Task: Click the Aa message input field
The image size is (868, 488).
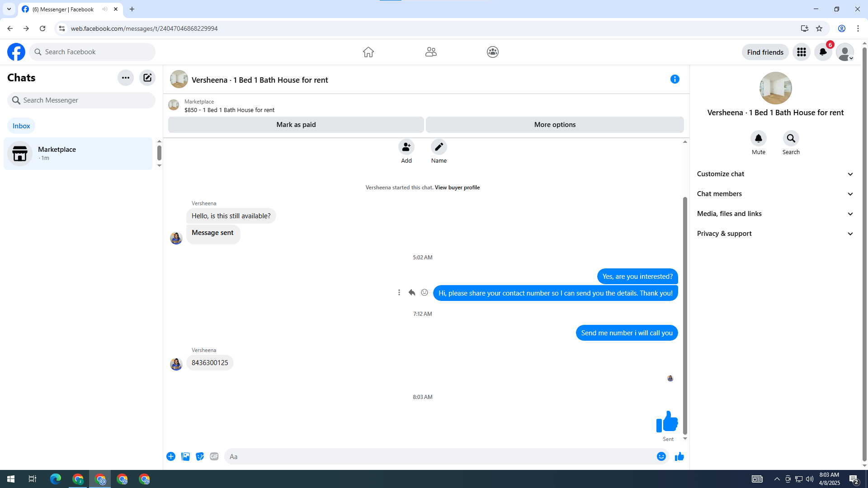Action: [439, 456]
